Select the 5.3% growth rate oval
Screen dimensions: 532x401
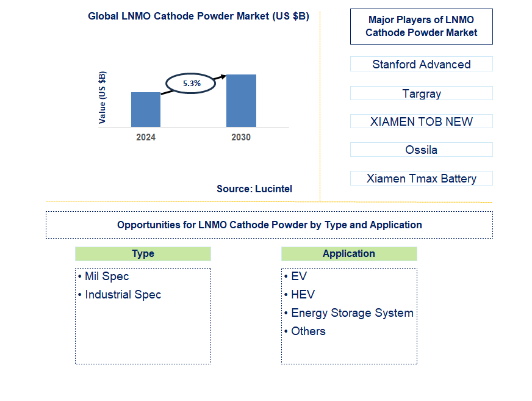[190, 83]
